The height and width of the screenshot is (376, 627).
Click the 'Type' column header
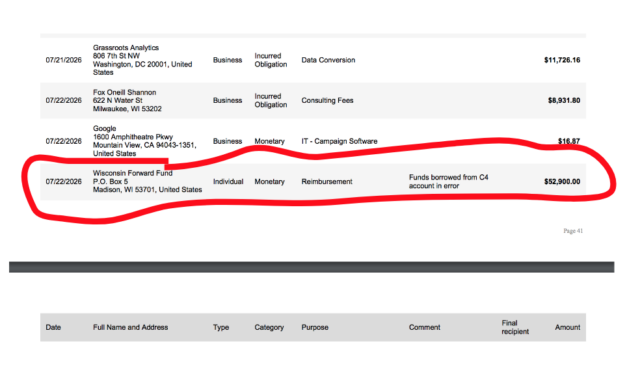click(x=221, y=327)
